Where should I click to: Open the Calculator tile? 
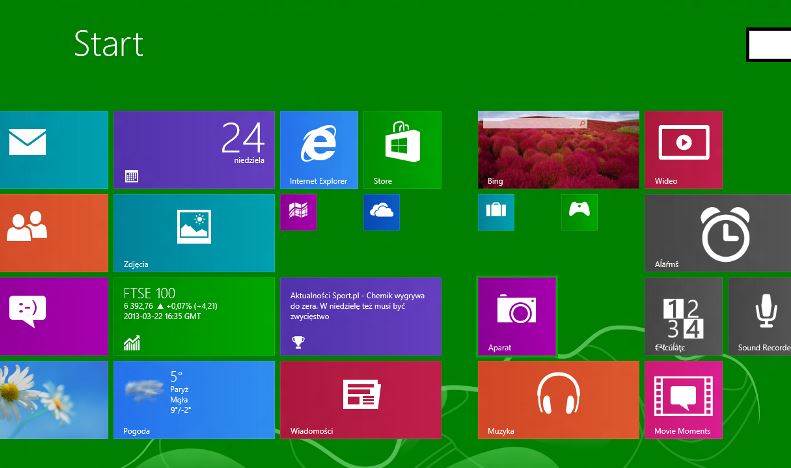pos(684,316)
